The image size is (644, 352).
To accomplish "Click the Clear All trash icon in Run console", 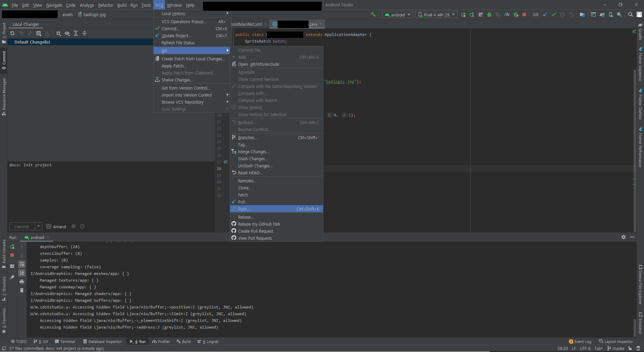I will [x=22, y=290].
